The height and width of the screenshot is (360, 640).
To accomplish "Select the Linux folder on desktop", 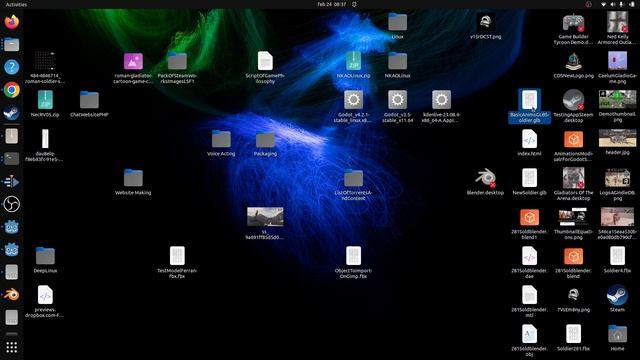I will [x=398, y=26].
